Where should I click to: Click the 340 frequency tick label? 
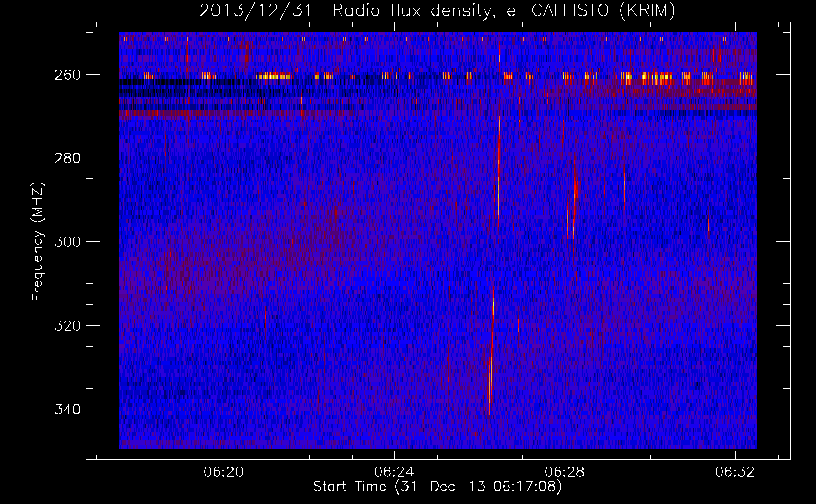tap(67, 409)
